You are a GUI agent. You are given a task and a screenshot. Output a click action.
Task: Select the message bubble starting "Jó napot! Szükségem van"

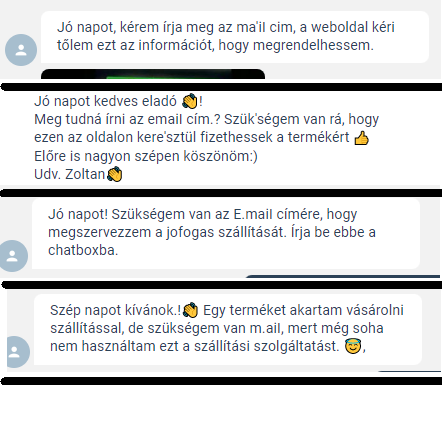tap(226, 233)
